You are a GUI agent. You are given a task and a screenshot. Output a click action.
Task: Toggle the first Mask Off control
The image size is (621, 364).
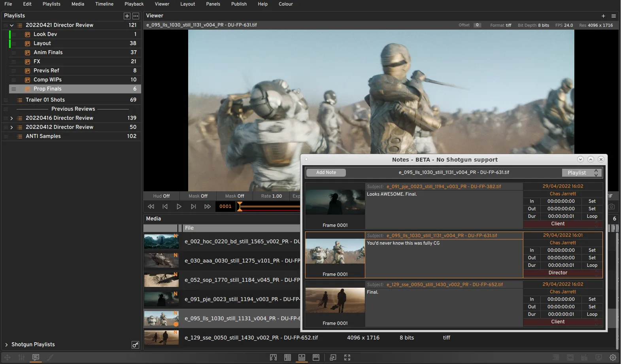tap(198, 196)
